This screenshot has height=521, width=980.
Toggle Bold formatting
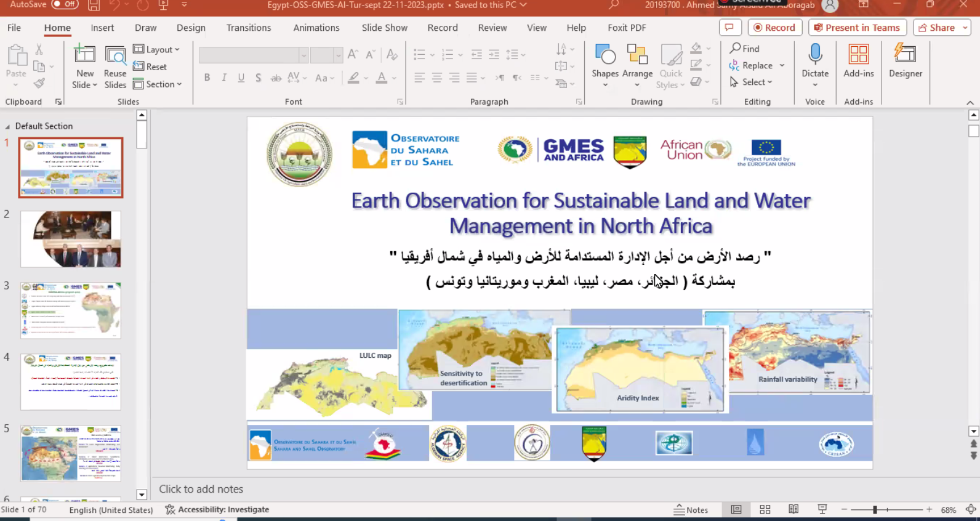[x=207, y=78]
